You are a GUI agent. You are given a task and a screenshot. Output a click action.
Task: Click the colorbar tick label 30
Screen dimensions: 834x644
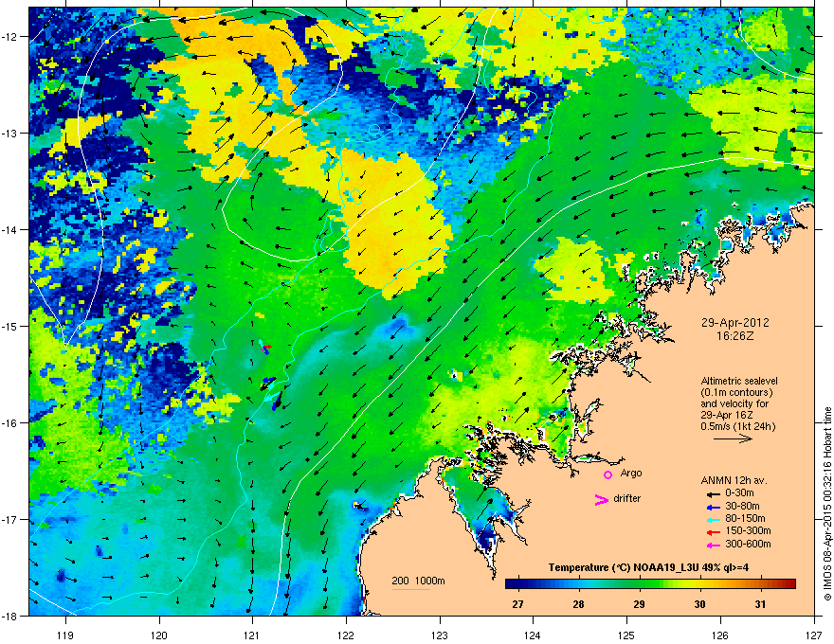pyautogui.click(x=700, y=603)
